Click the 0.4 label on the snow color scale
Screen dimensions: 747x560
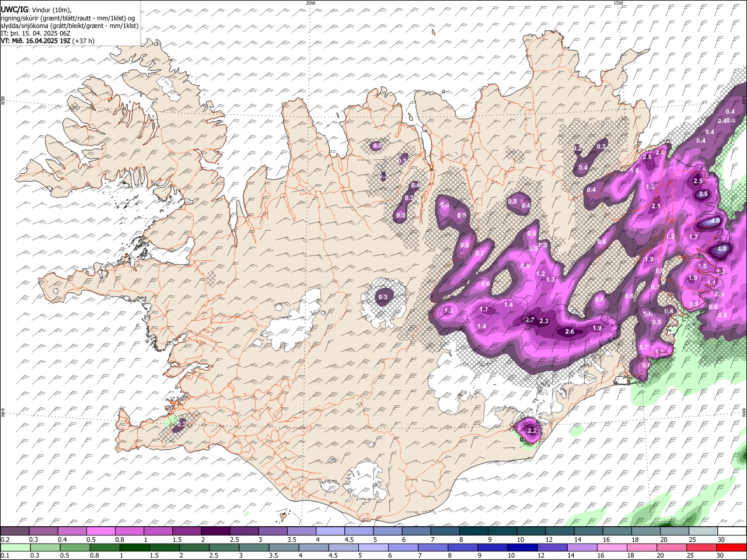pos(62,540)
